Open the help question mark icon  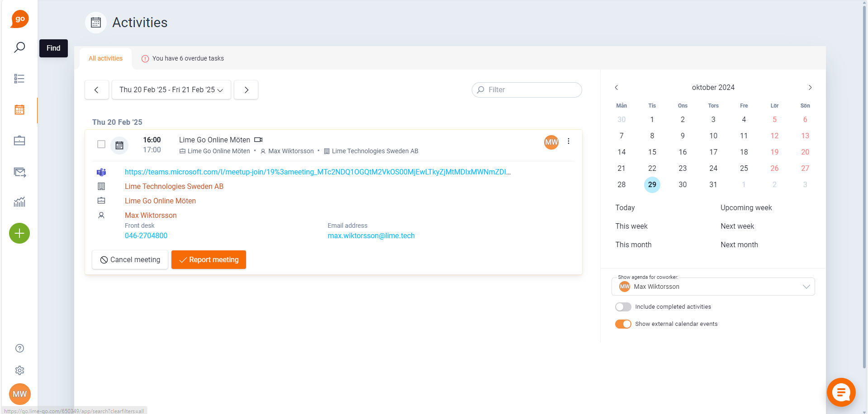[19, 348]
